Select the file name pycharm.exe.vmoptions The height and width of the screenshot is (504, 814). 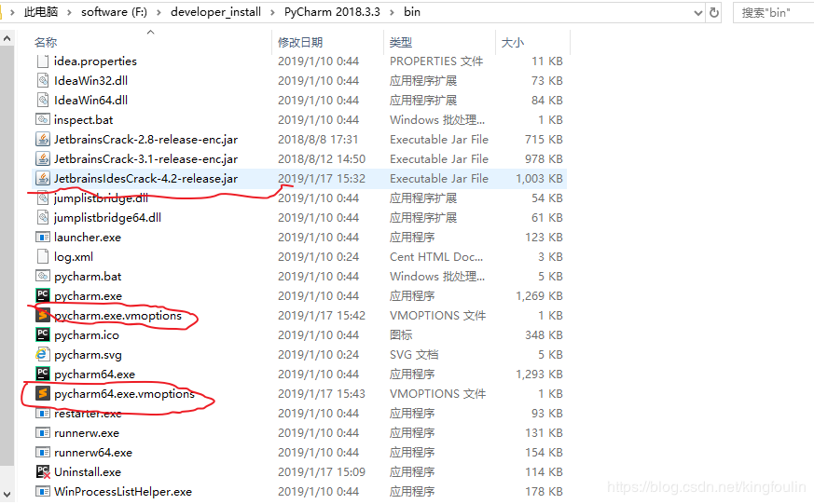(117, 316)
